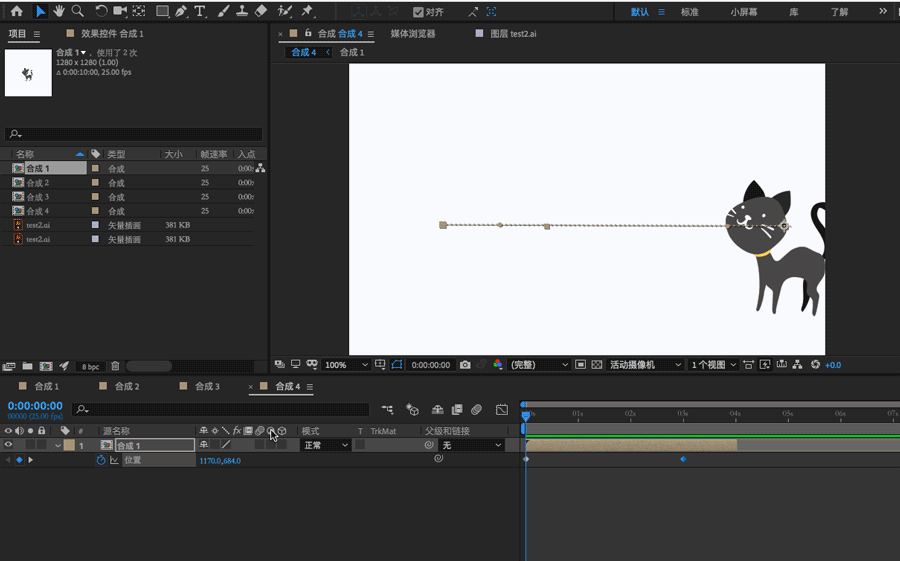Click the Zoom magnifier tool
Image resolution: width=900 pixels, height=561 pixels.
(x=77, y=11)
